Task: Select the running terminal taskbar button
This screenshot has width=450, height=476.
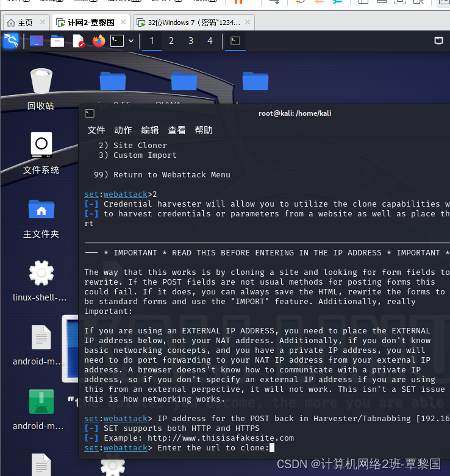Action: [x=235, y=41]
